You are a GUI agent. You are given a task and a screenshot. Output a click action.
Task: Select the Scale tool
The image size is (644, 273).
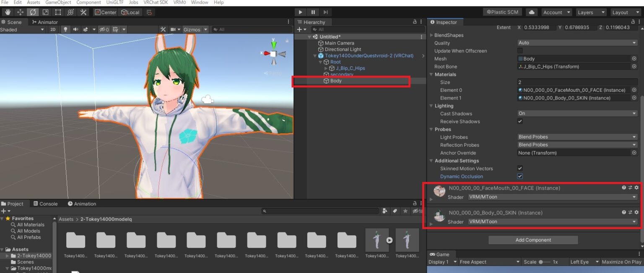45,12
